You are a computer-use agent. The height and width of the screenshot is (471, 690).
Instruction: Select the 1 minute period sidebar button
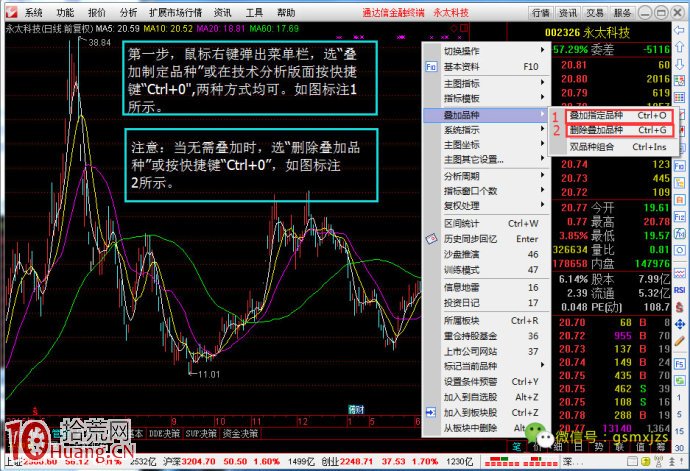679,397
